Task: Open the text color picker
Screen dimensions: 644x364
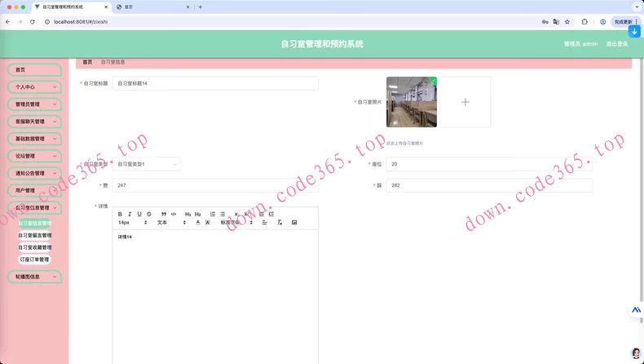Action: click(x=197, y=223)
